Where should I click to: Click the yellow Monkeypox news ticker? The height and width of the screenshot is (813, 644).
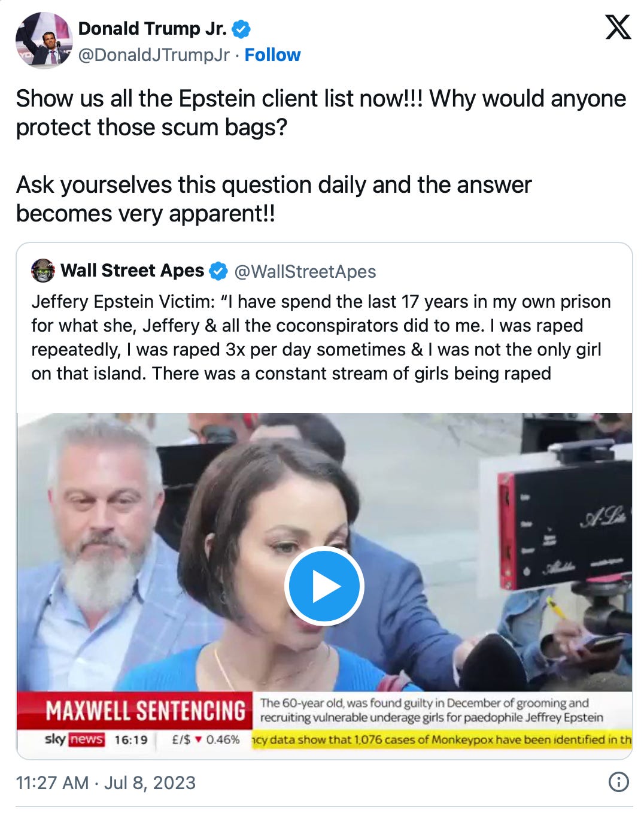[442, 740]
